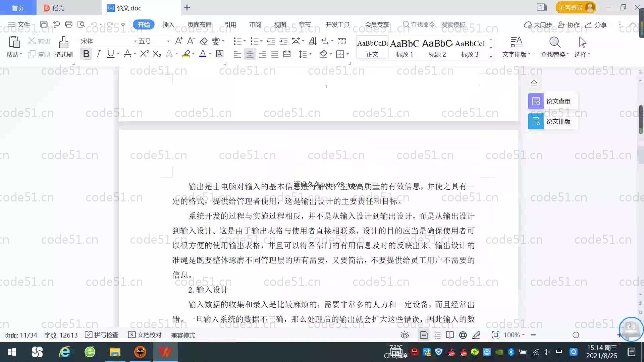Viewport: 644px width, 362px height.
Task: Open the 视图 View tab
Action: [x=280, y=24]
